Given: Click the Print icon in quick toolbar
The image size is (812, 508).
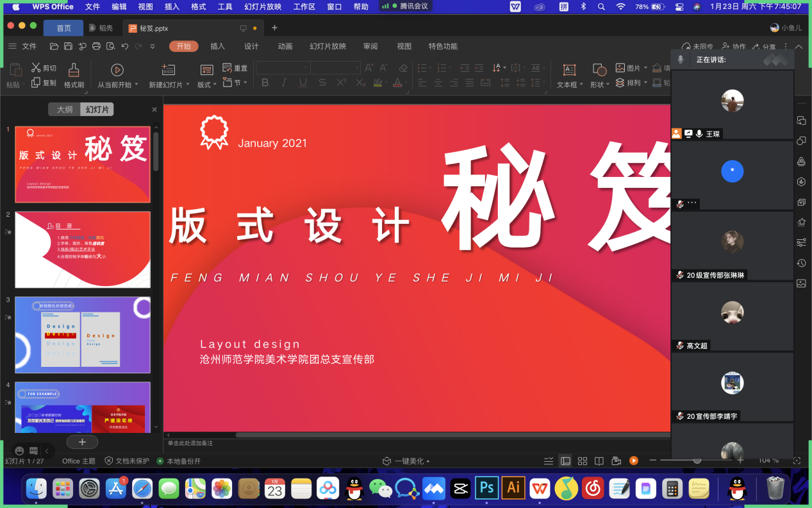Looking at the screenshot, I should coord(96,46).
